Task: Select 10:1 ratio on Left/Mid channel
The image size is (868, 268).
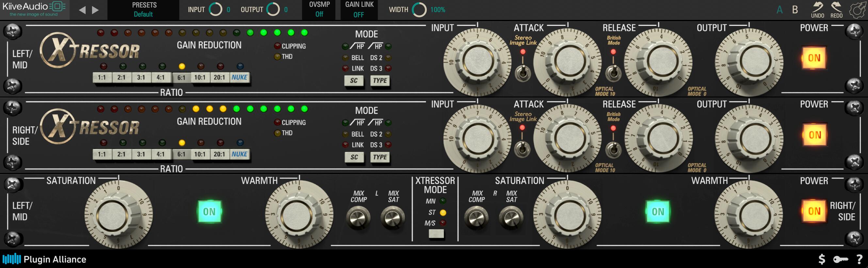Action: pyautogui.click(x=200, y=78)
